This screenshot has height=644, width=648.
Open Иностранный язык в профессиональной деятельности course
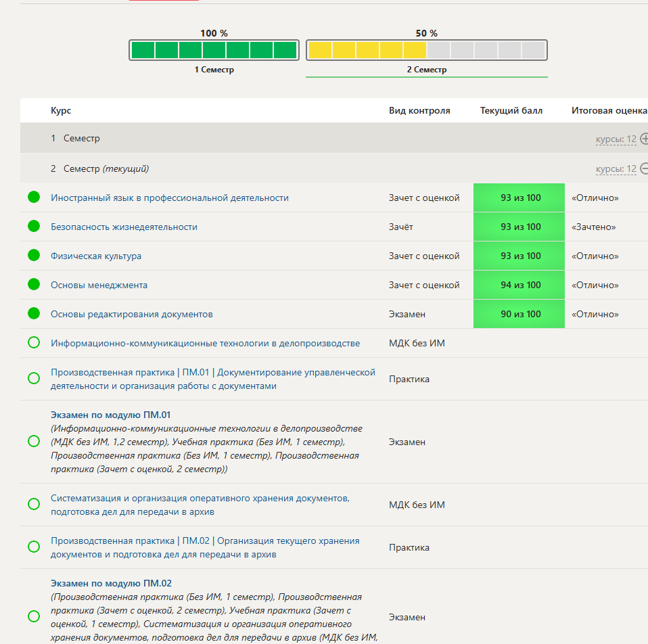click(x=170, y=198)
